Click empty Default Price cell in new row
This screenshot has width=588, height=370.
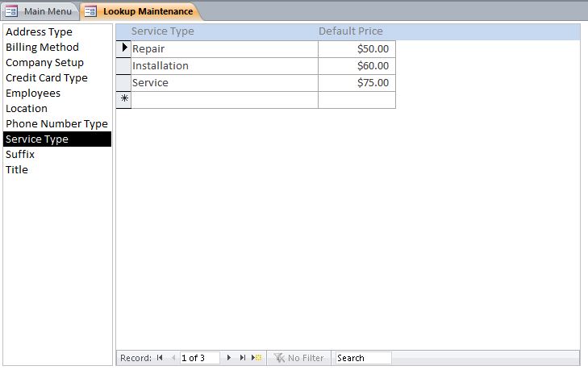click(357, 100)
